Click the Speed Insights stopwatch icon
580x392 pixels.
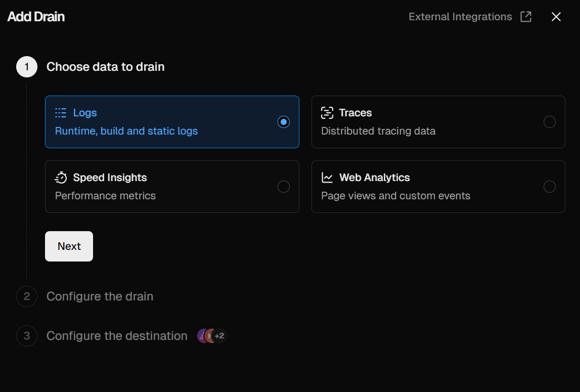(x=61, y=178)
